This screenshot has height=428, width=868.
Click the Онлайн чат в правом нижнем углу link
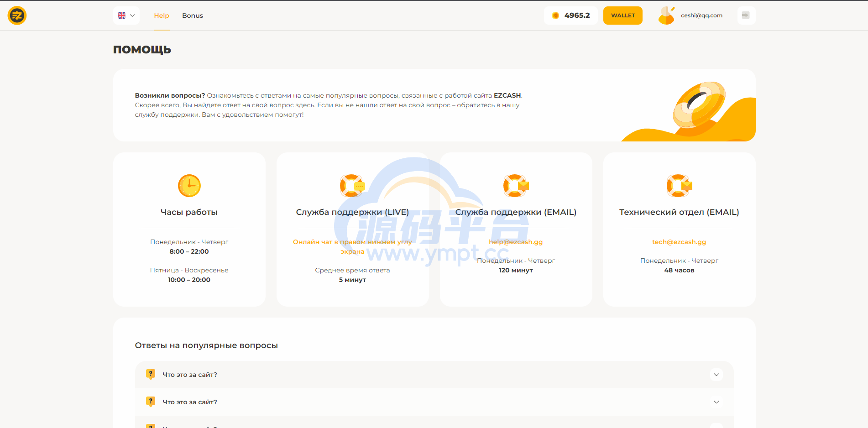[x=352, y=246]
